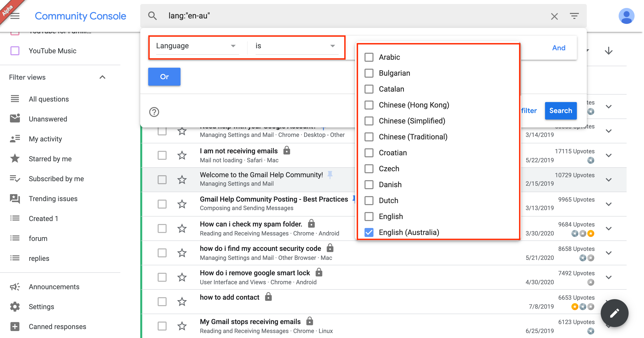644x338 pixels.
Task: Select the 'I am not receiving emails' thread checkbox
Action: (x=162, y=155)
